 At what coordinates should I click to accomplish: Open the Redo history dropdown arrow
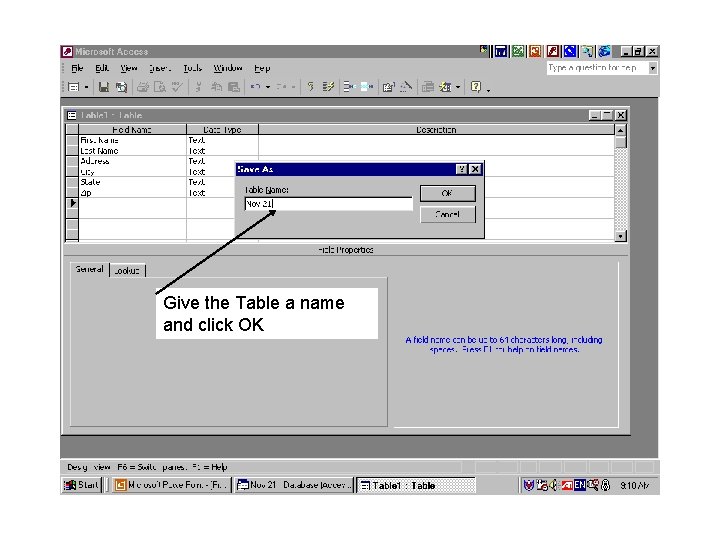click(x=293, y=87)
